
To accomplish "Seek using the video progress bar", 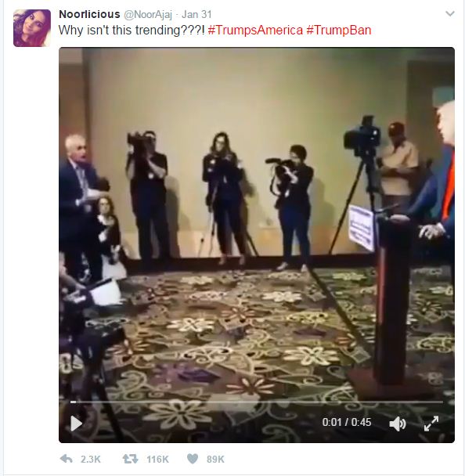I will tap(257, 402).
